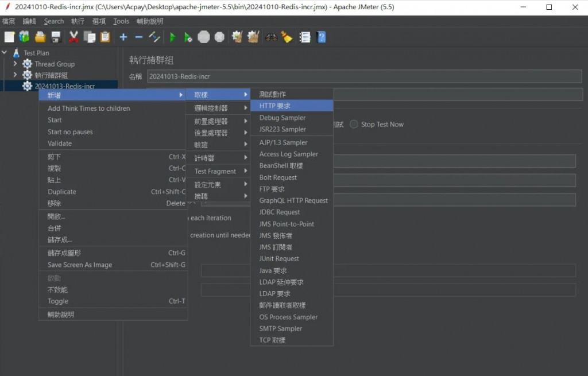Viewport: 588px width, 376px height.
Task: Click the Reset Search icon
Action: pyautogui.click(x=287, y=37)
